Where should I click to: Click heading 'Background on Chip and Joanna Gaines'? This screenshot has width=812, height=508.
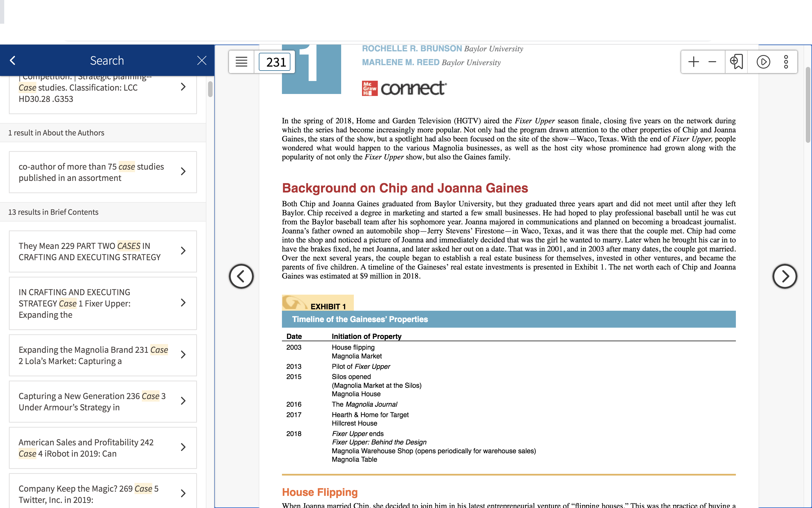(405, 188)
